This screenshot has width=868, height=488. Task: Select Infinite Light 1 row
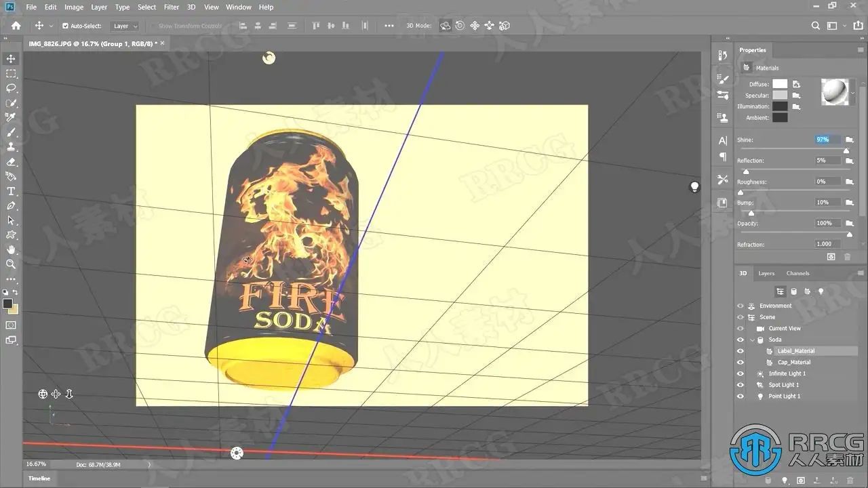(787, 373)
